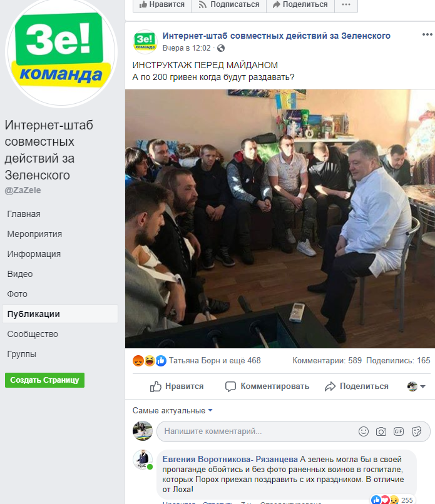Click the emoji smiley icon in comment box
The image size is (435, 504).
pyautogui.click(x=364, y=431)
